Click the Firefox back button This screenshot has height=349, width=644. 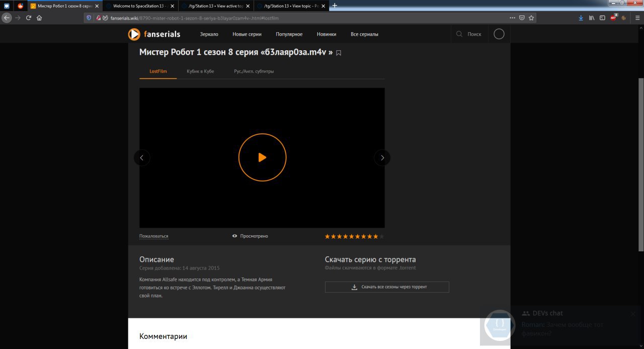click(7, 18)
